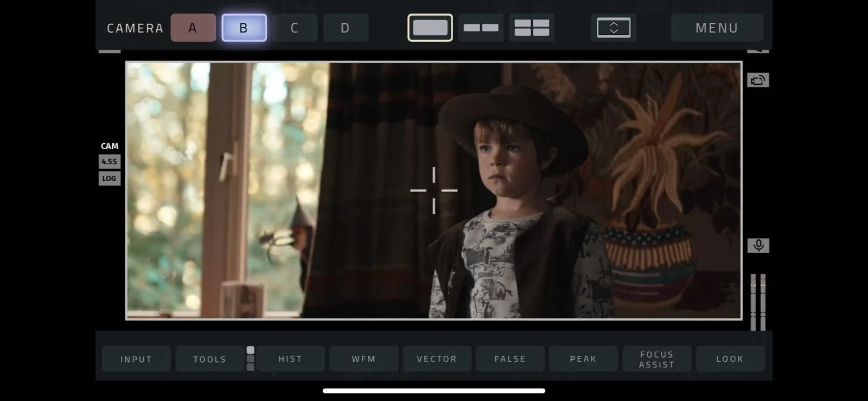Open the TOOLS panel
This screenshot has width=868, height=401.
click(210, 359)
